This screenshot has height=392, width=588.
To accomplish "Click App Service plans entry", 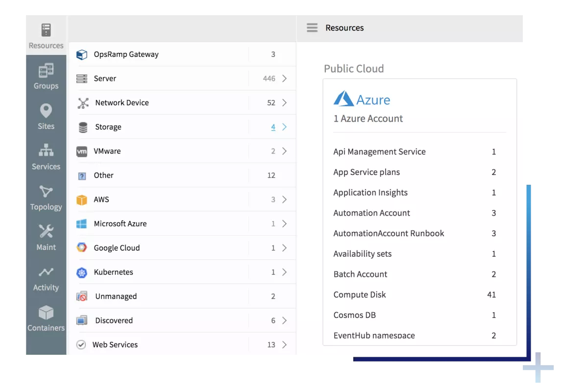I will (367, 172).
